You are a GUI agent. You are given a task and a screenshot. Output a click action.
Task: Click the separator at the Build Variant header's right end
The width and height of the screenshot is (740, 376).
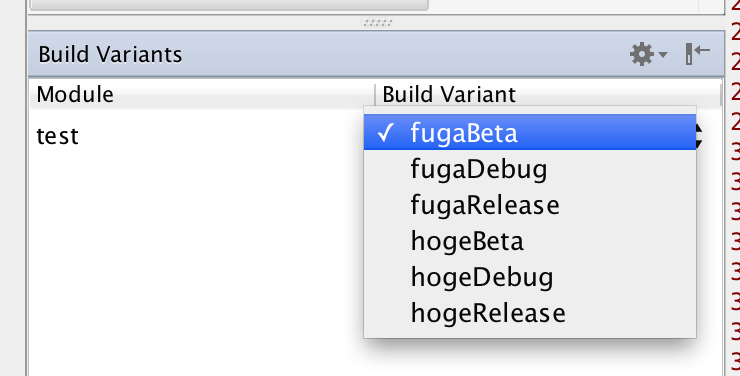point(720,94)
